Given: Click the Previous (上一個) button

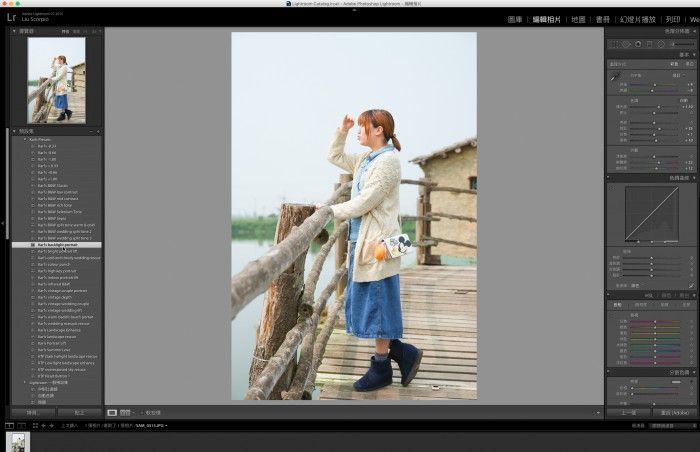Looking at the screenshot, I should click(x=629, y=413).
